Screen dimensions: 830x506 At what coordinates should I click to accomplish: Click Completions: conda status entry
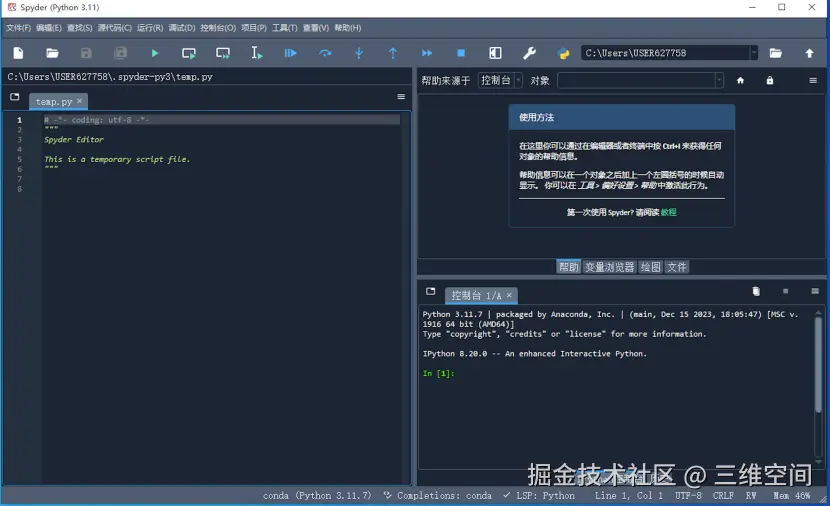438,495
